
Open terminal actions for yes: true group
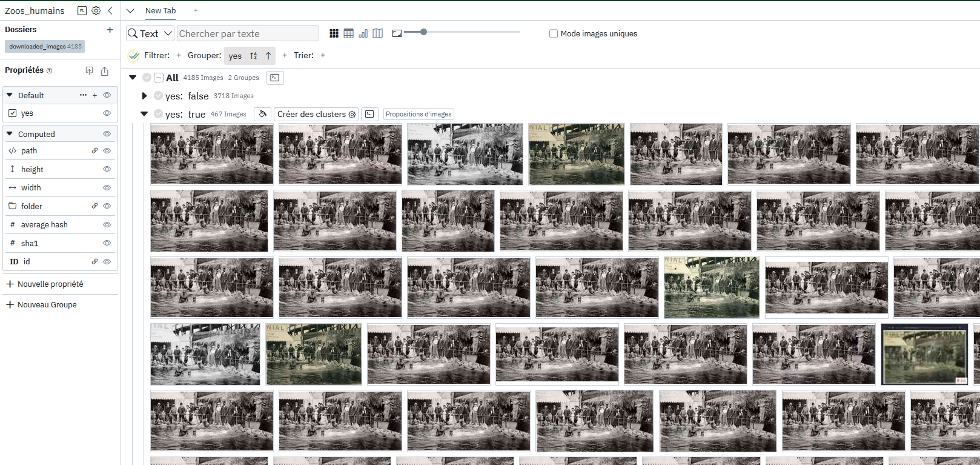(x=371, y=114)
